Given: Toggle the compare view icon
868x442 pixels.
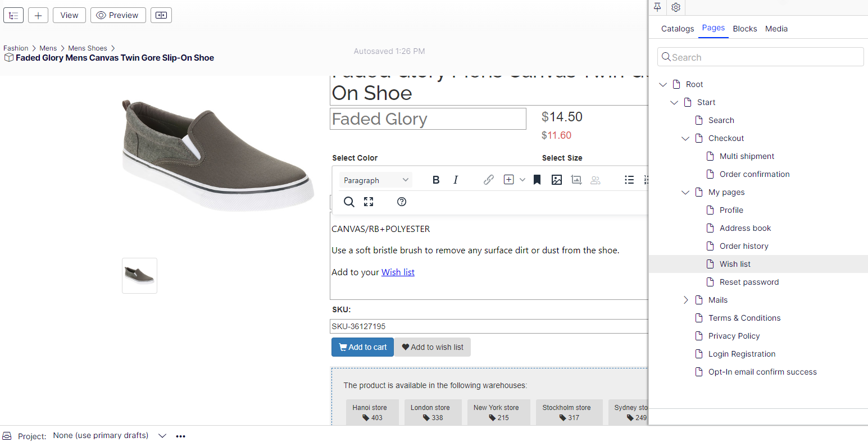Looking at the screenshot, I should point(161,15).
